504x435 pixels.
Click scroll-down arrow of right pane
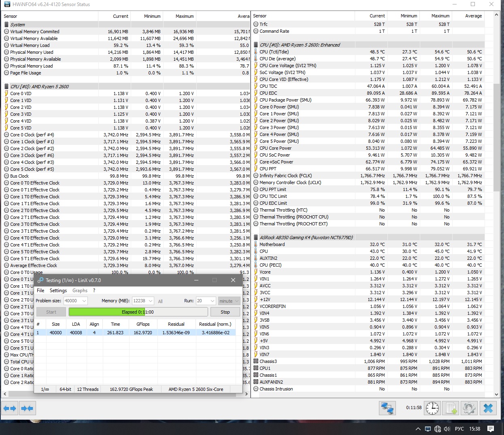(x=497, y=395)
